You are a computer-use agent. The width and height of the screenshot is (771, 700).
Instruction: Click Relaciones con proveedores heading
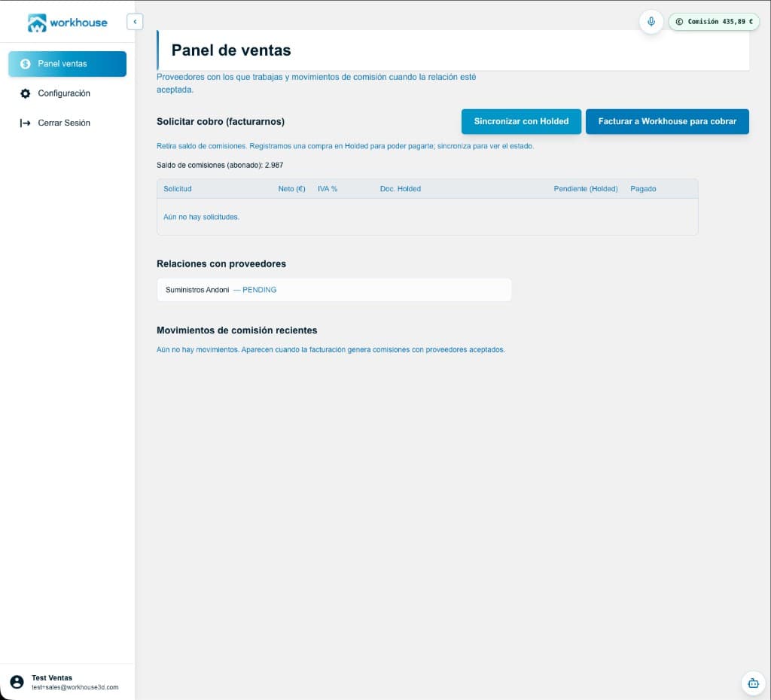[221, 264]
